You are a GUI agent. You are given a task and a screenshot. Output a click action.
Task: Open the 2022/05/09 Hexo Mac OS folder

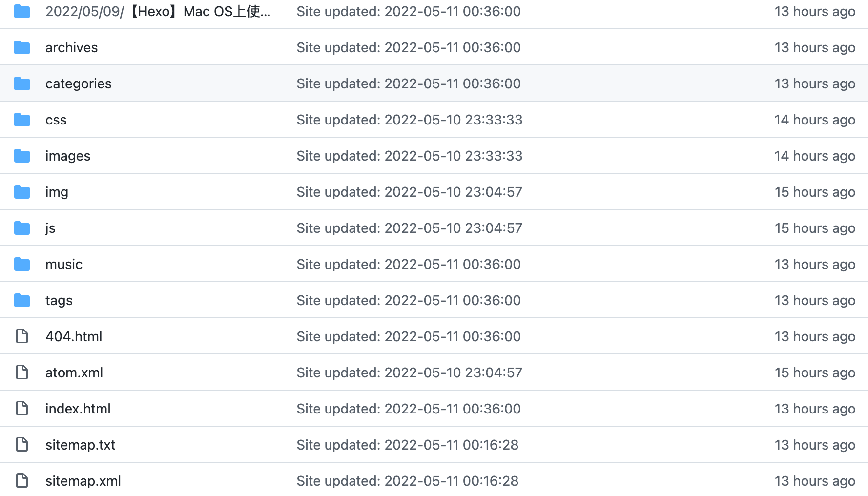click(x=157, y=11)
